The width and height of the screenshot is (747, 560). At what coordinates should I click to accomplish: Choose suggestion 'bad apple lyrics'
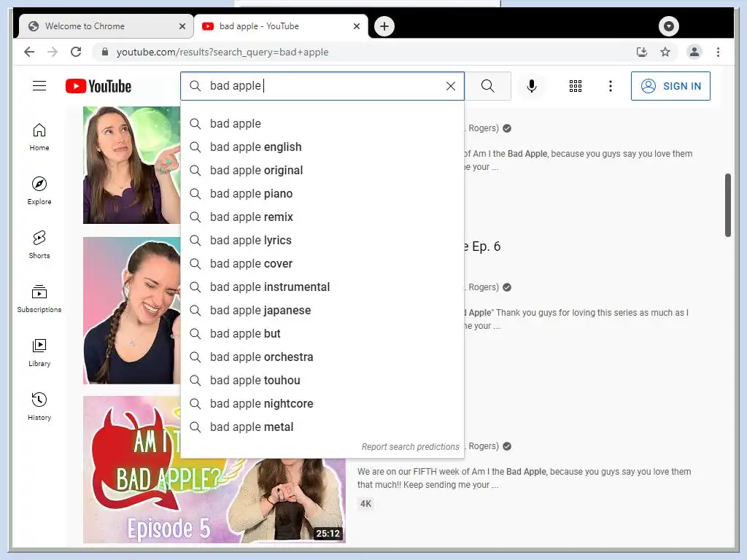click(322, 241)
